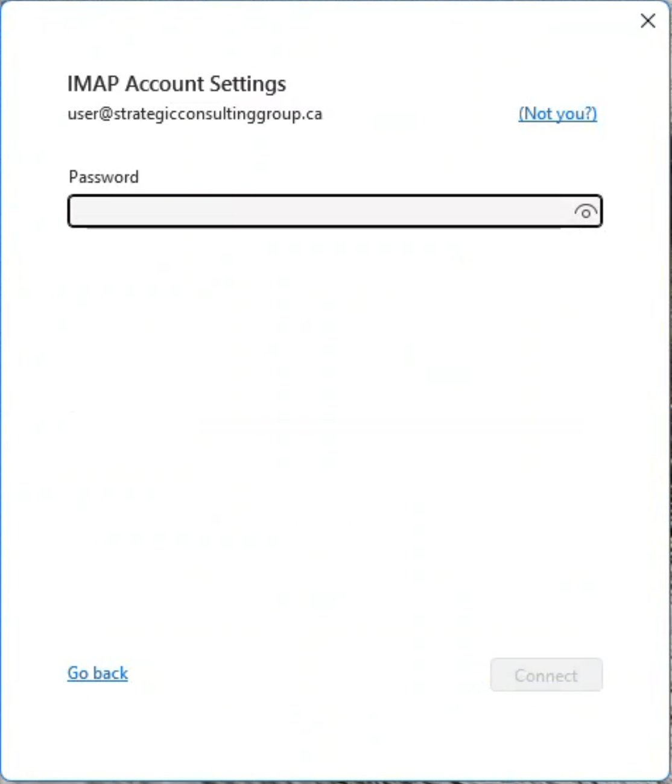Go back to the previous setup step
The height and width of the screenshot is (784, 672).
(98, 673)
